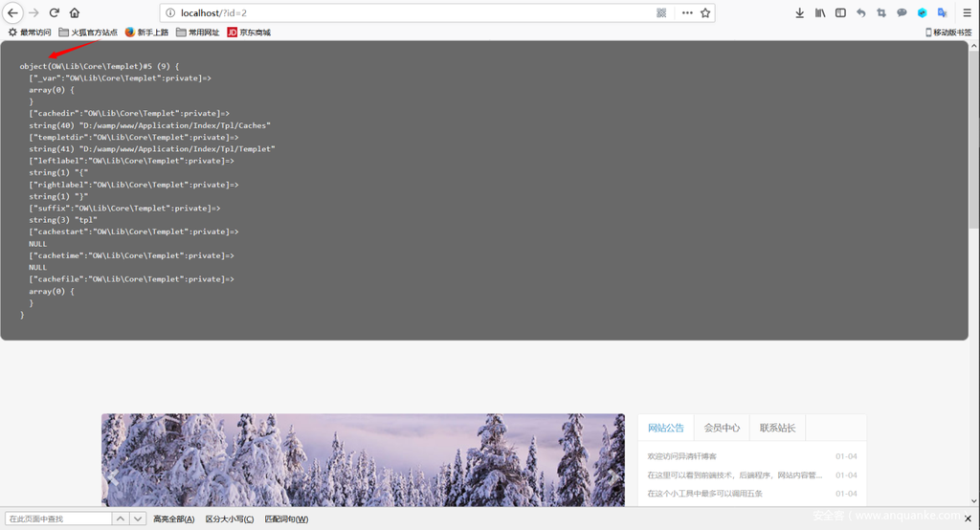The width and height of the screenshot is (980, 530).
Task: Find previous match arrow in find bar
Action: point(121,519)
